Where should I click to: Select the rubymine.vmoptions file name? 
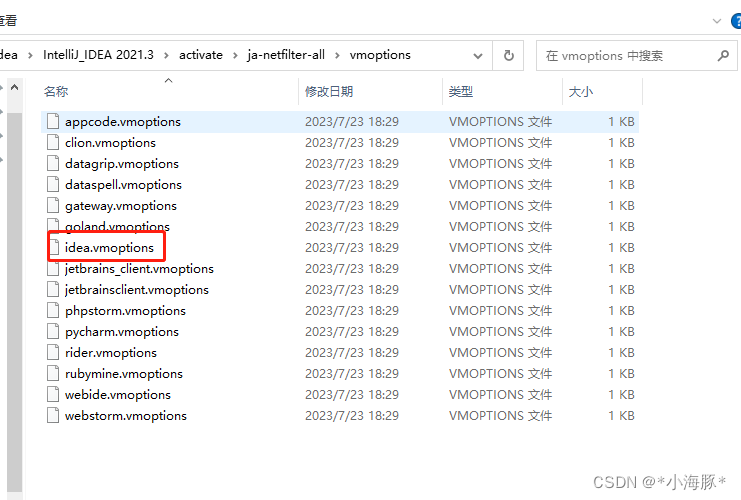pos(124,374)
